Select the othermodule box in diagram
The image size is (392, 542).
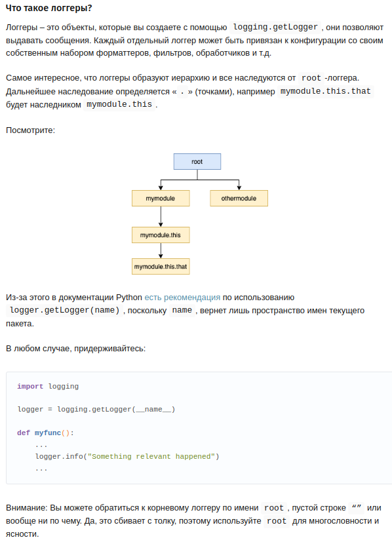pyautogui.click(x=239, y=198)
